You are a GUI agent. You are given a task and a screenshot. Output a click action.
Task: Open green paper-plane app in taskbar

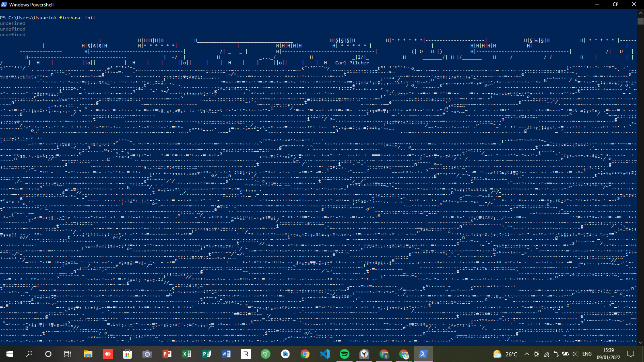[x=266, y=354]
